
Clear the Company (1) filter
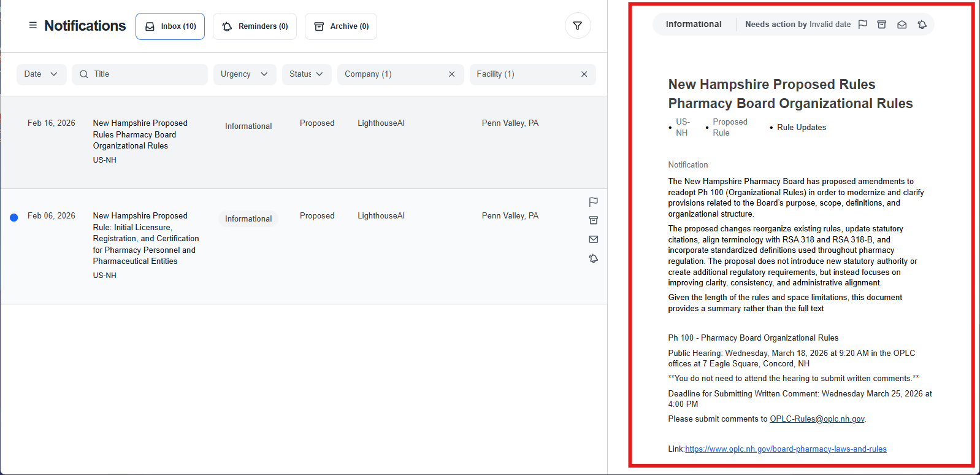point(451,74)
